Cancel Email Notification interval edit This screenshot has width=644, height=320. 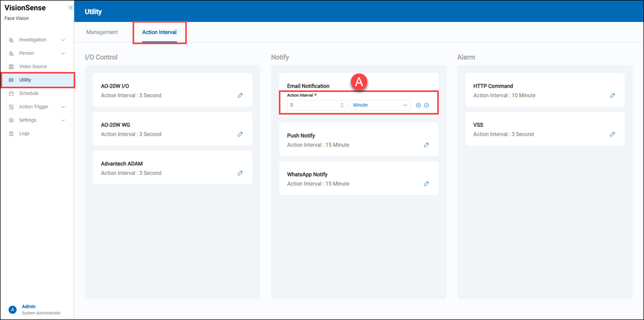coord(418,105)
